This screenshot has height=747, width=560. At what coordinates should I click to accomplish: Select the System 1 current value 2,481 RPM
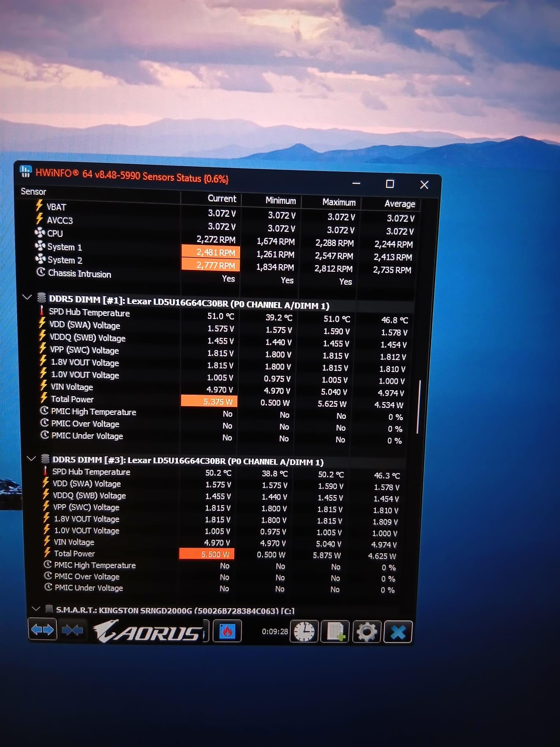(x=211, y=252)
